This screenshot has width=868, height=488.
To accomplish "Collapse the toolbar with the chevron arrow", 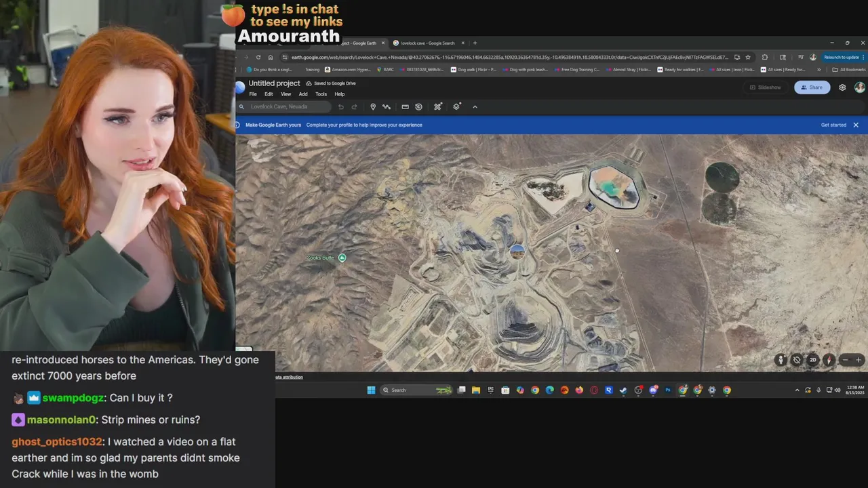I will pos(475,106).
